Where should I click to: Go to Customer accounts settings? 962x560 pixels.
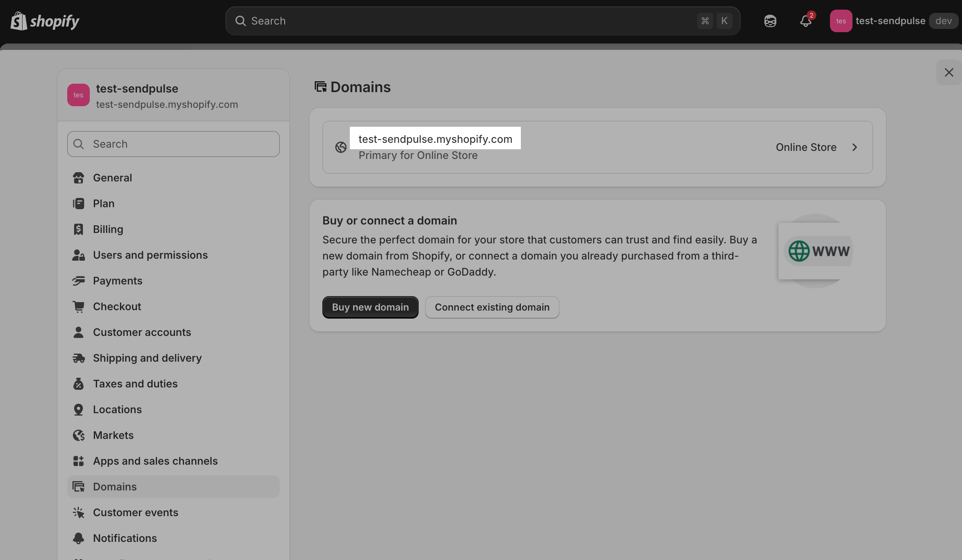pos(142,332)
